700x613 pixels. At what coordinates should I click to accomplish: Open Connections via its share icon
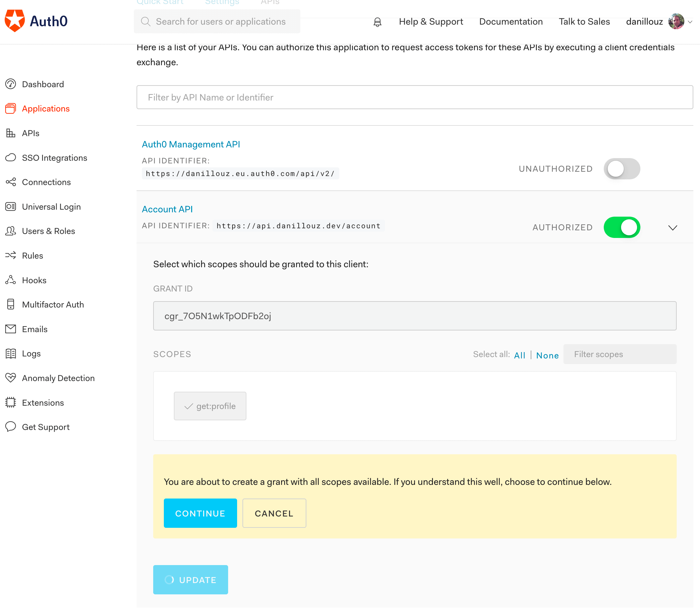[11, 182]
